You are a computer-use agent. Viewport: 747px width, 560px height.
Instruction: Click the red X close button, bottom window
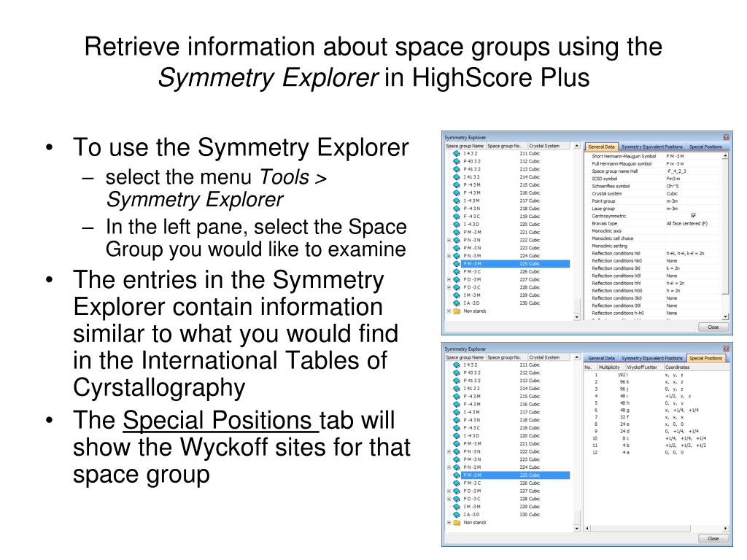726,349
